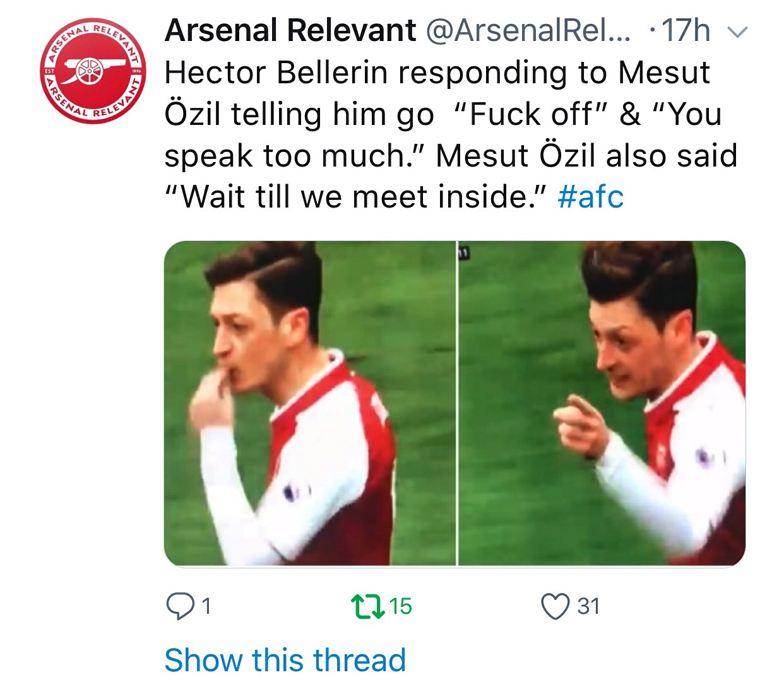Open the #afc hashtag
The width and height of the screenshot is (784, 699).
coord(591,196)
